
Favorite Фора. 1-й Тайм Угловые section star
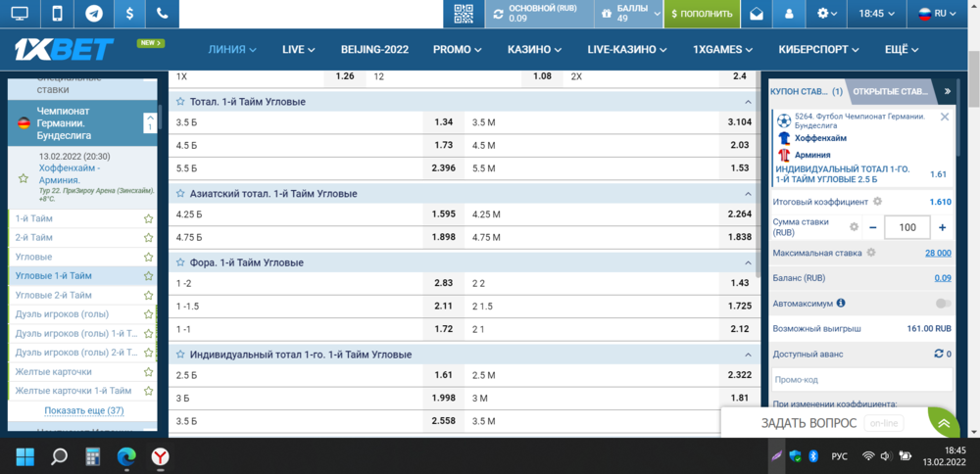(180, 262)
